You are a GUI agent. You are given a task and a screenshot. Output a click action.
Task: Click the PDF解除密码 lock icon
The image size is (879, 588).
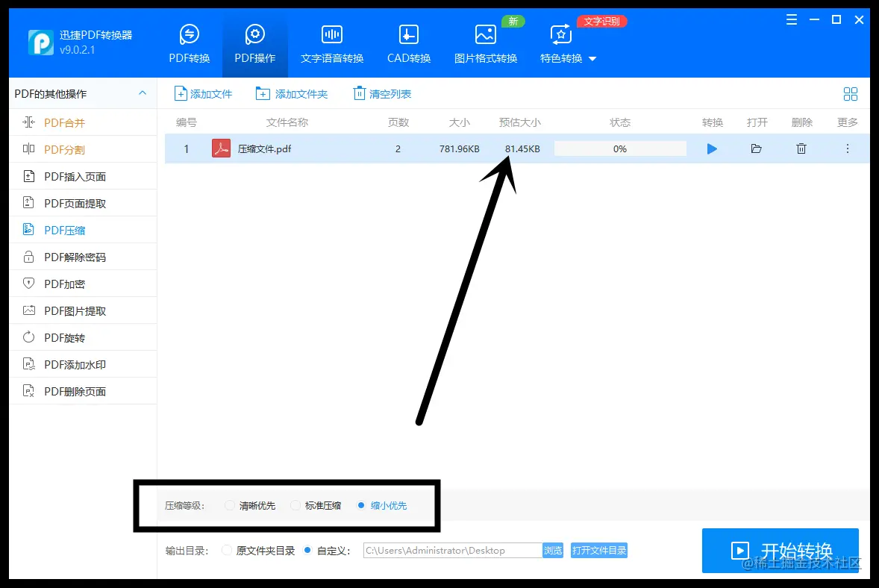tap(28, 257)
